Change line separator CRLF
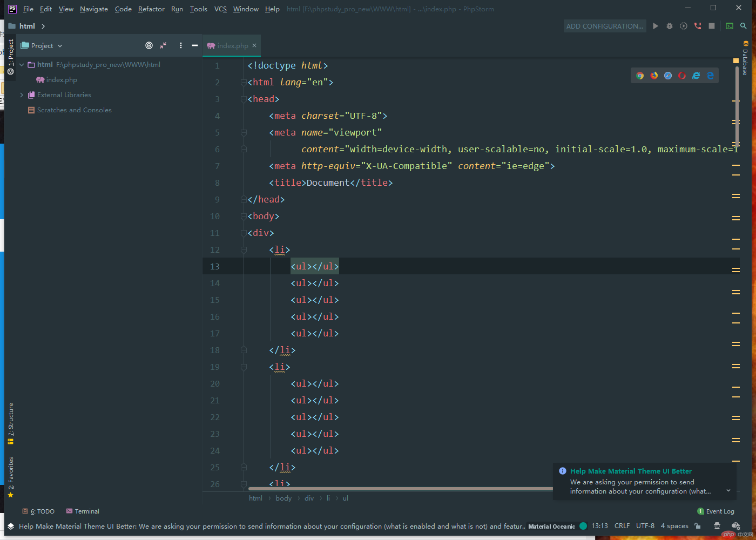This screenshot has height=540, width=756. (x=622, y=526)
